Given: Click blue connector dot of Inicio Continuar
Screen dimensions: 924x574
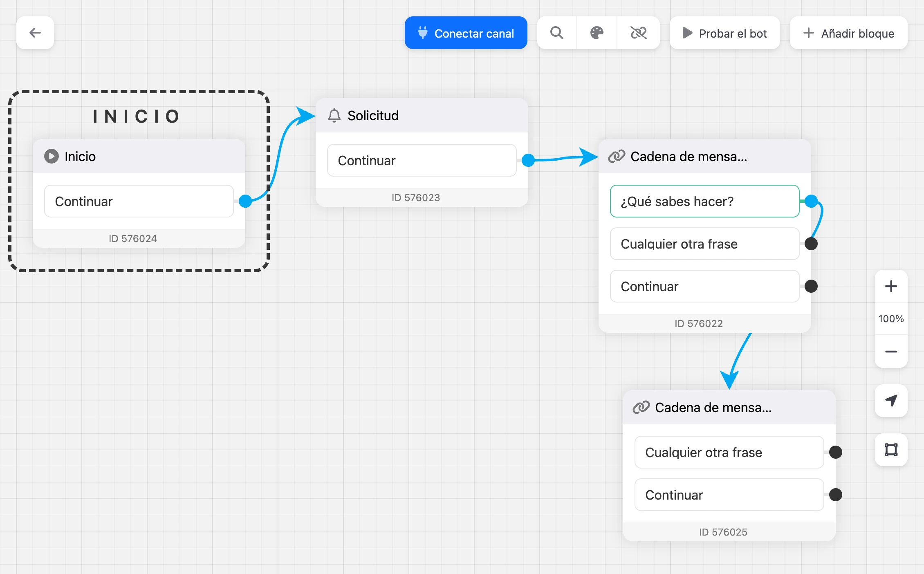Looking at the screenshot, I should tap(245, 201).
